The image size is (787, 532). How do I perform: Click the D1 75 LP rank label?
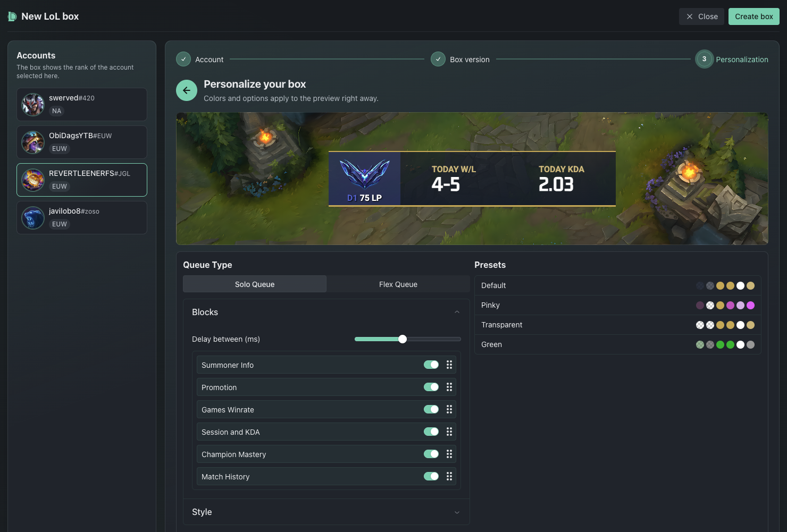tap(364, 198)
